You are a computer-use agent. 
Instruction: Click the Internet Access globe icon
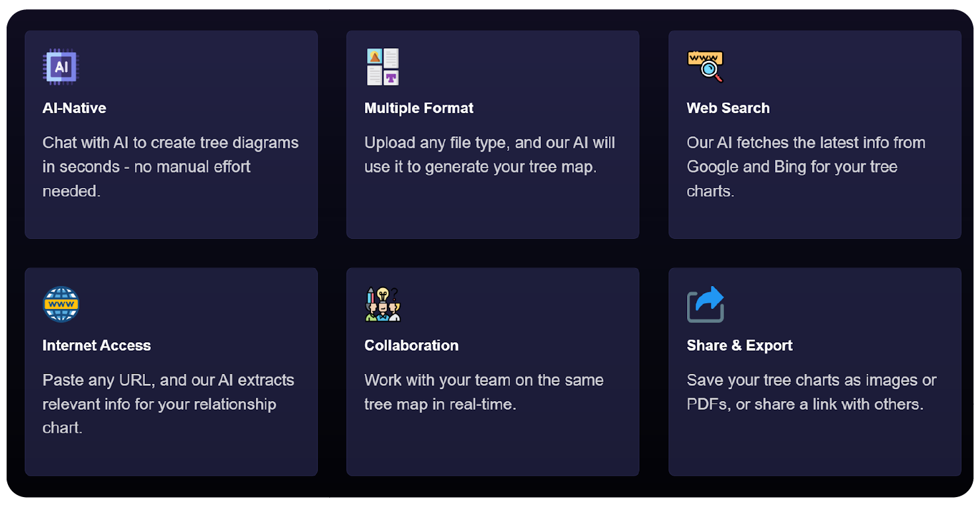point(61,304)
